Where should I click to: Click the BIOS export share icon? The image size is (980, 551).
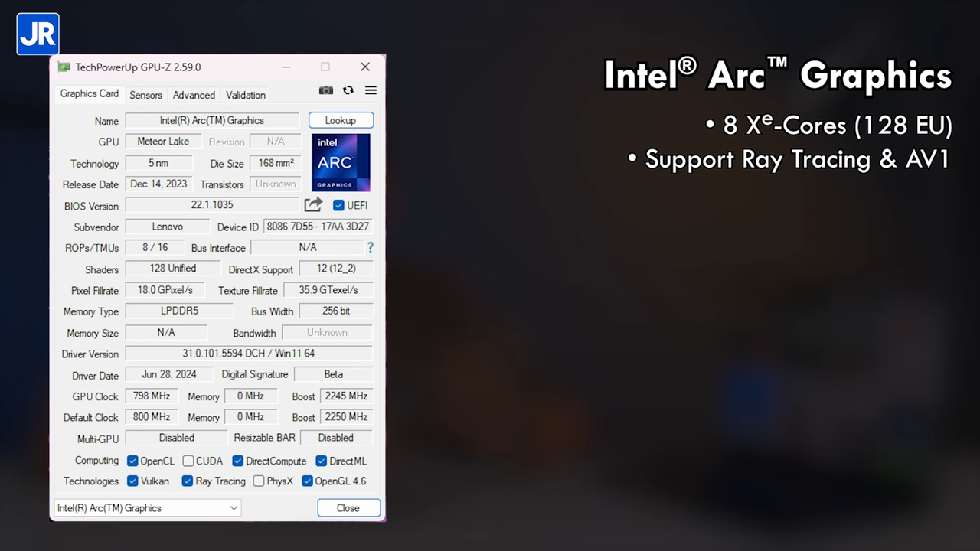point(313,204)
